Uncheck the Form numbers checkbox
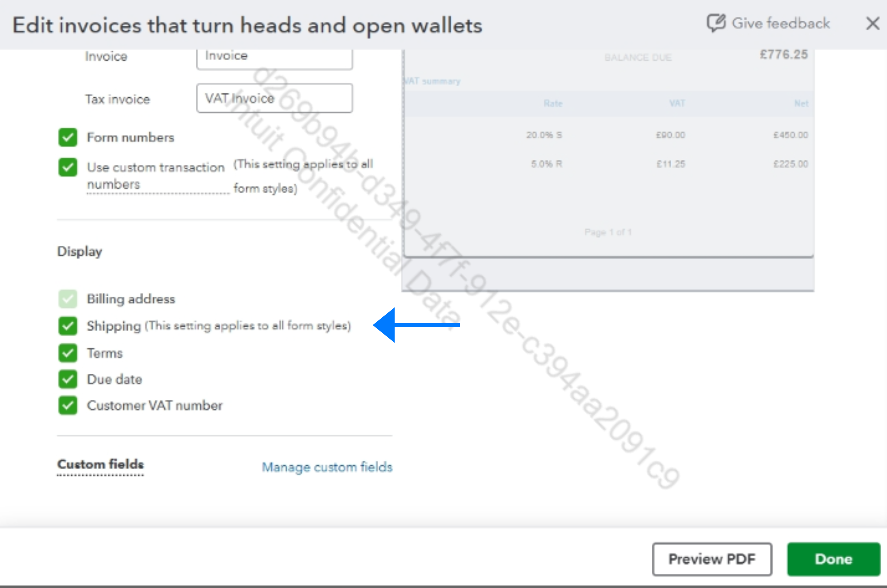 point(68,137)
